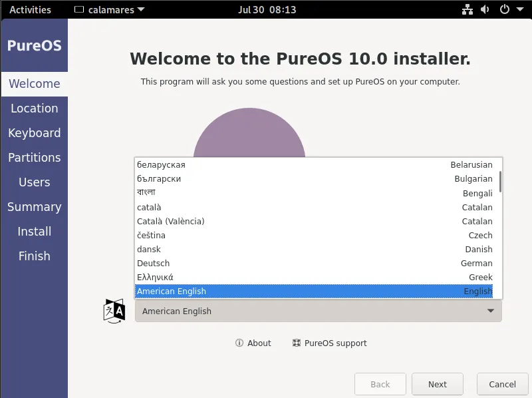
Task: Click the About info icon
Action: [239, 343]
